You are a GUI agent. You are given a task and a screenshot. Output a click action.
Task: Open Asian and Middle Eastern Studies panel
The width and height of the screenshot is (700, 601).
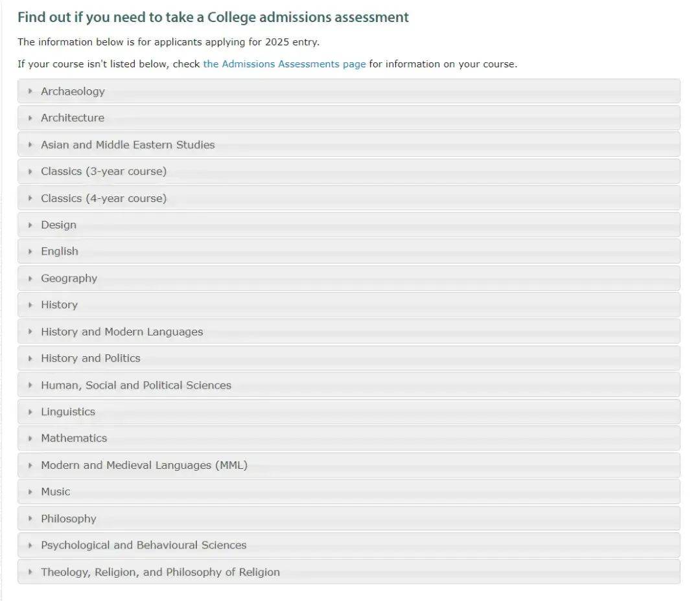tap(128, 145)
